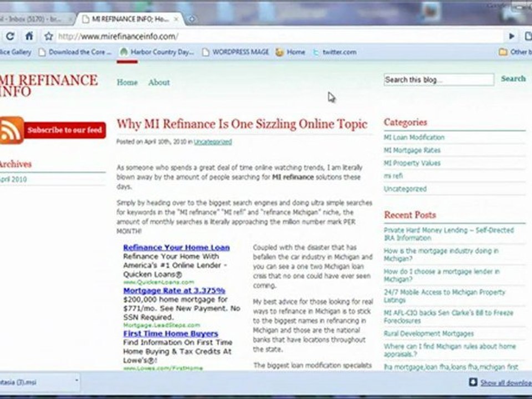Open the twitter.com bookmark

tap(335, 52)
